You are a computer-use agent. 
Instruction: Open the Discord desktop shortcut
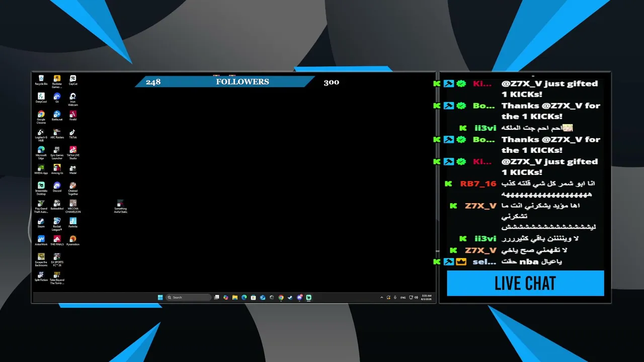[x=57, y=188]
